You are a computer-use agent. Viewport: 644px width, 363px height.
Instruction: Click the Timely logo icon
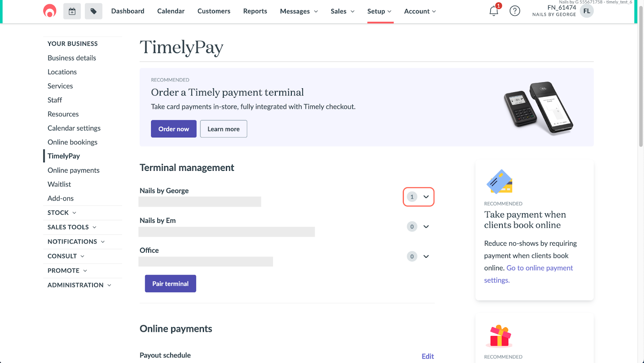pos(50,11)
